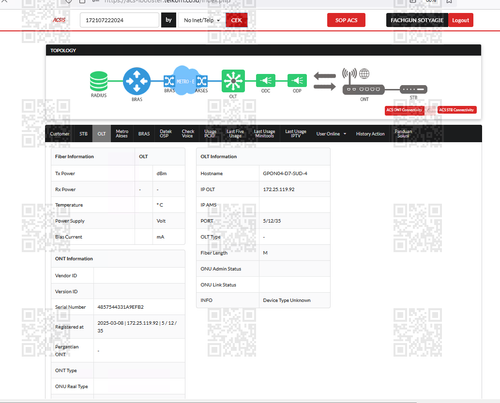This screenshot has width=500, height=403.
Task: Open Last Usage IPTV tab
Action: coord(295,134)
